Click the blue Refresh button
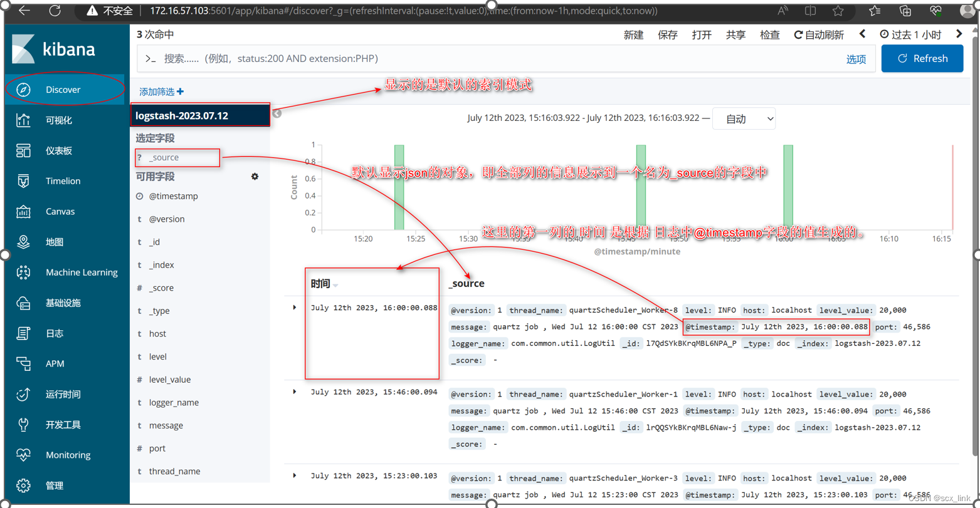The width and height of the screenshot is (980, 508). click(922, 58)
